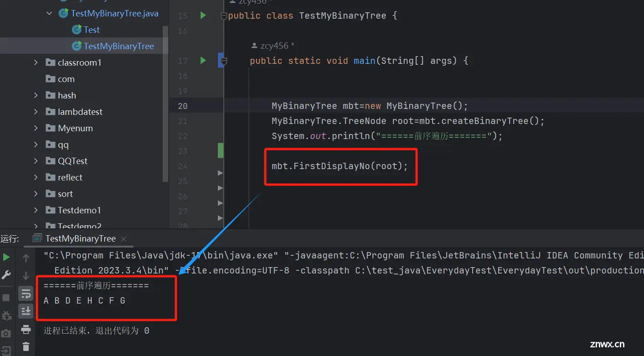Click the main method name
Viewport: 644px width, 356px height.
pyautogui.click(x=365, y=61)
